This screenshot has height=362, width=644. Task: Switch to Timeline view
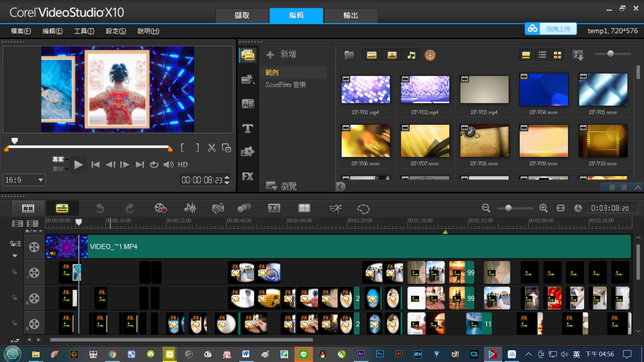[x=62, y=208]
